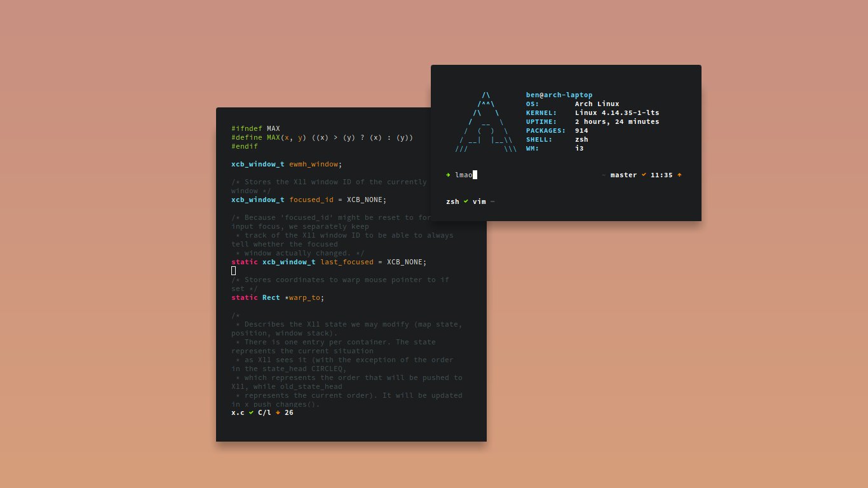Select the zsh tab
The width and height of the screenshot is (868, 488).
452,201
